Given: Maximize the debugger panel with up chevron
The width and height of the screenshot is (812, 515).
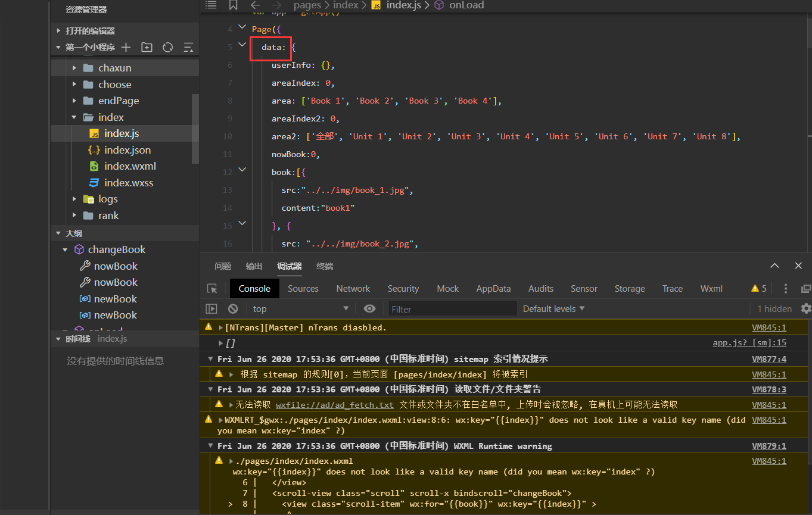Looking at the screenshot, I should click(774, 266).
